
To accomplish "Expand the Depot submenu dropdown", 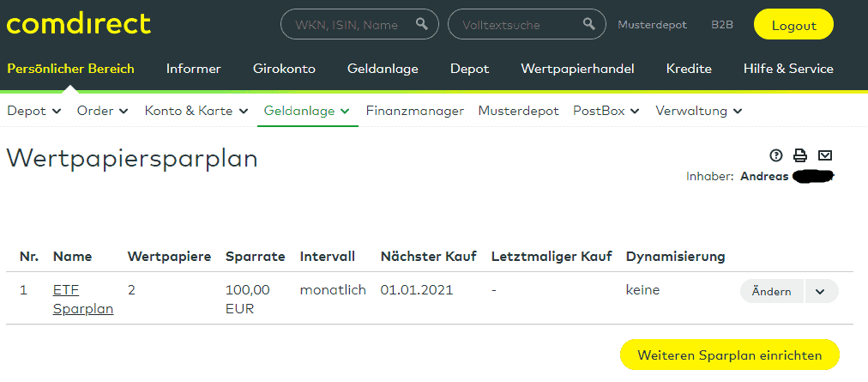I will pyautogui.click(x=34, y=111).
